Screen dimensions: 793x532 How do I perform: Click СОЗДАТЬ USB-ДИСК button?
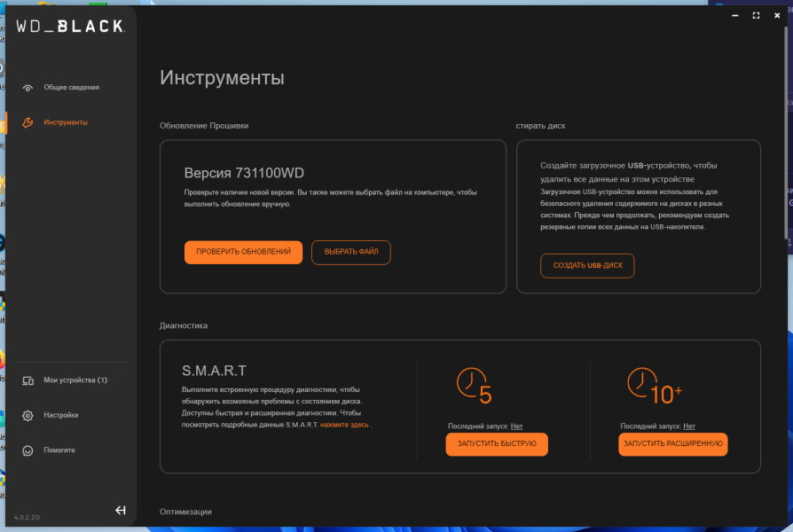coord(587,265)
